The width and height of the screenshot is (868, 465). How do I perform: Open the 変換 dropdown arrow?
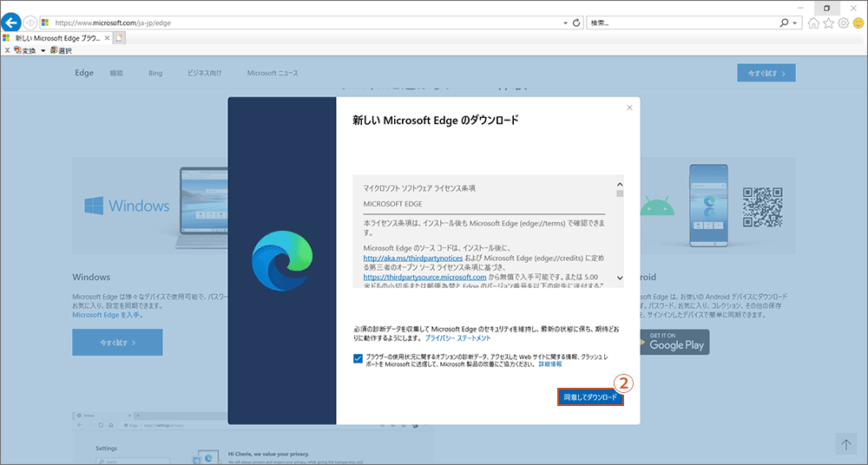pyautogui.click(x=43, y=51)
